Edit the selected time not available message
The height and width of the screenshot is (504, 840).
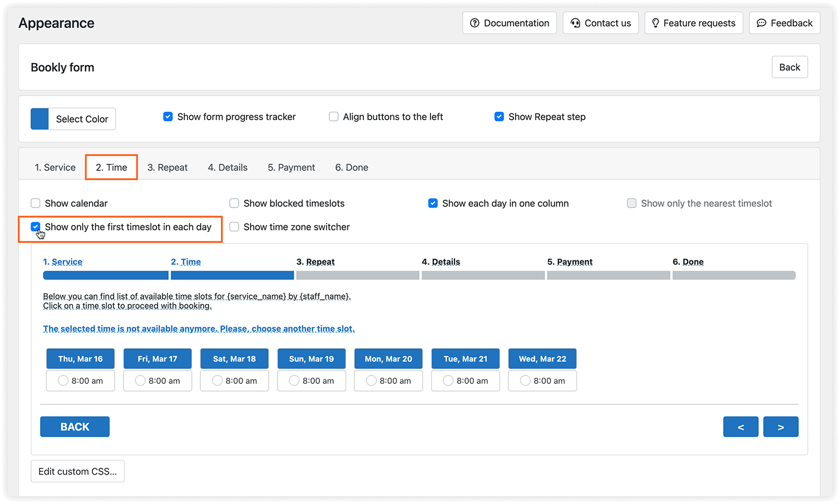[199, 329]
